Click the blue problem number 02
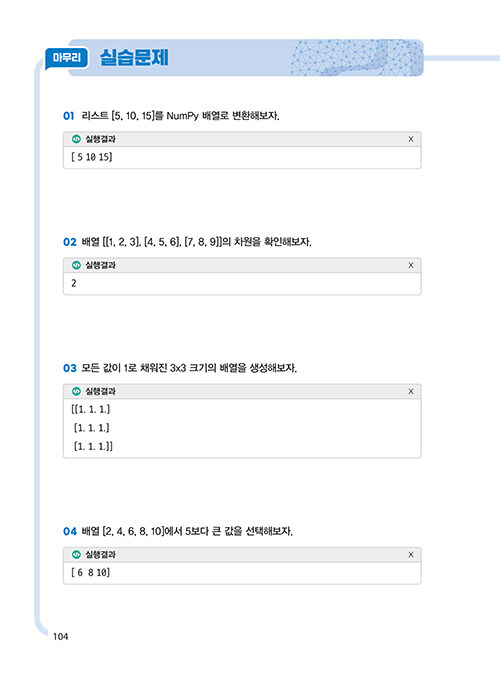 [70, 242]
